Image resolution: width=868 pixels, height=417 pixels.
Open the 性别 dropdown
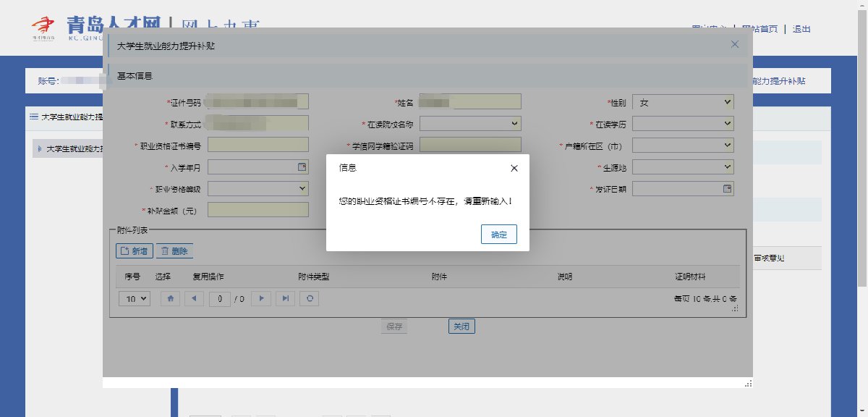coord(684,103)
